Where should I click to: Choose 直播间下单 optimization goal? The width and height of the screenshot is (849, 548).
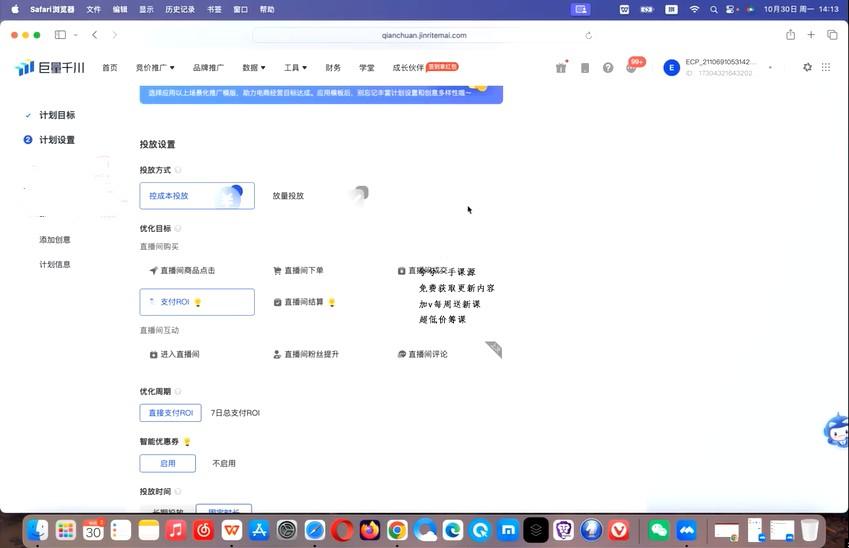tap(303, 271)
